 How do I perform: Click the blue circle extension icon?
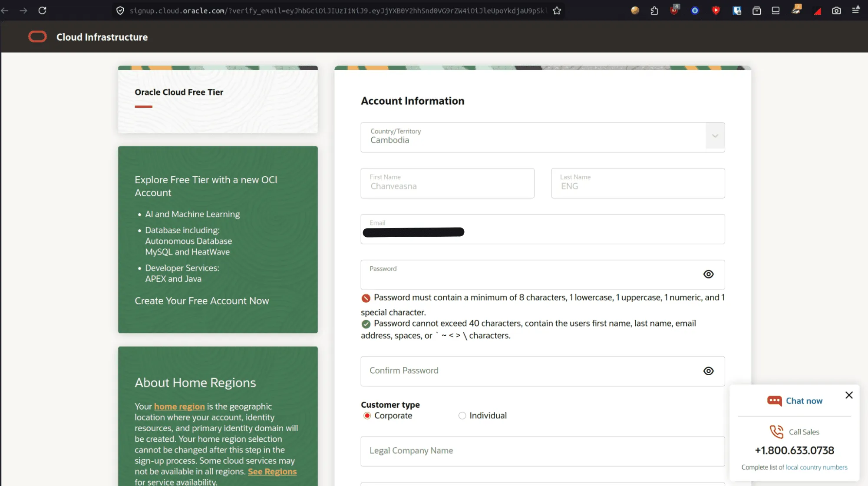pos(695,10)
